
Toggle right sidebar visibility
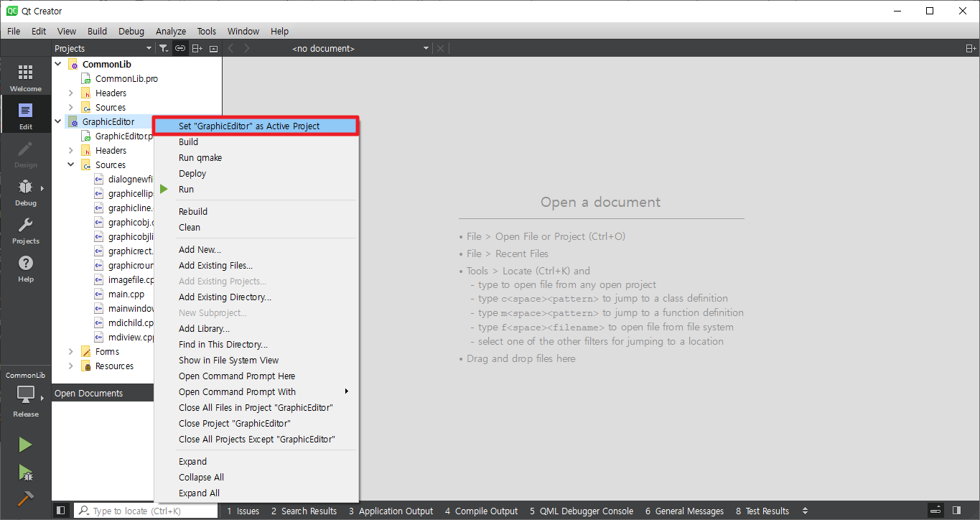pos(956,510)
